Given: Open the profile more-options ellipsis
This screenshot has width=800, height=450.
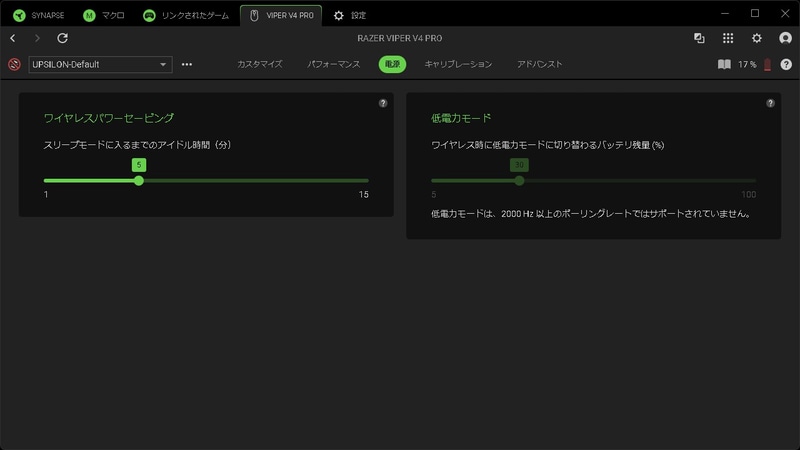Looking at the screenshot, I should (x=187, y=64).
